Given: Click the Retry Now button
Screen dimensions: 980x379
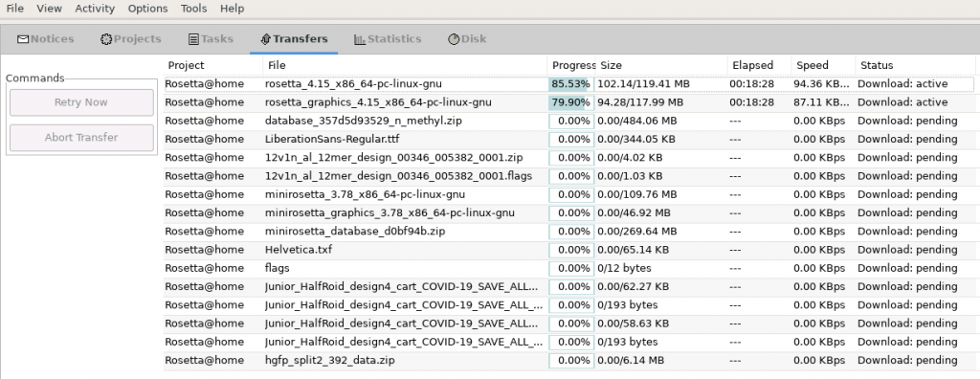Looking at the screenshot, I should [x=81, y=102].
